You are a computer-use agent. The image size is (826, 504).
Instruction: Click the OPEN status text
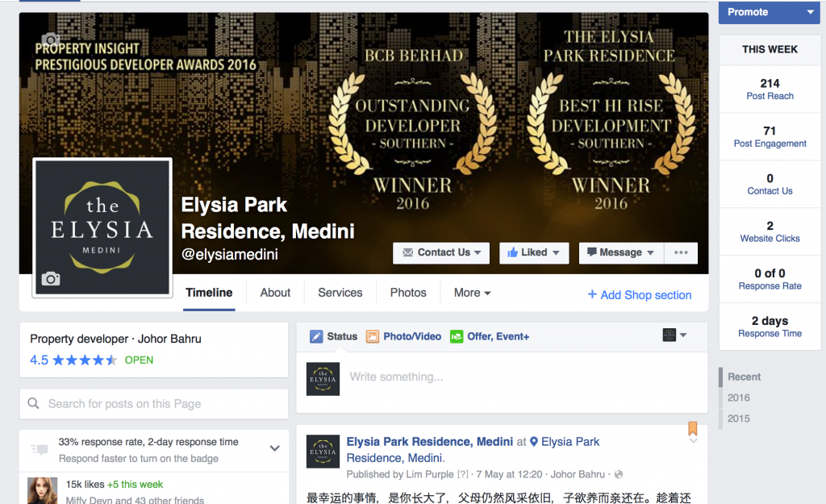pyautogui.click(x=139, y=360)
